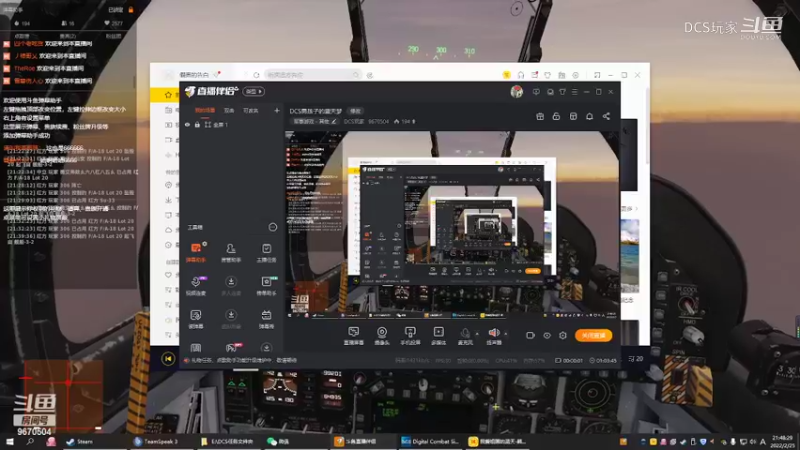This screenshot has width=800, height=450.
Task: Click room number 9670504 in header
Action: 379,121
